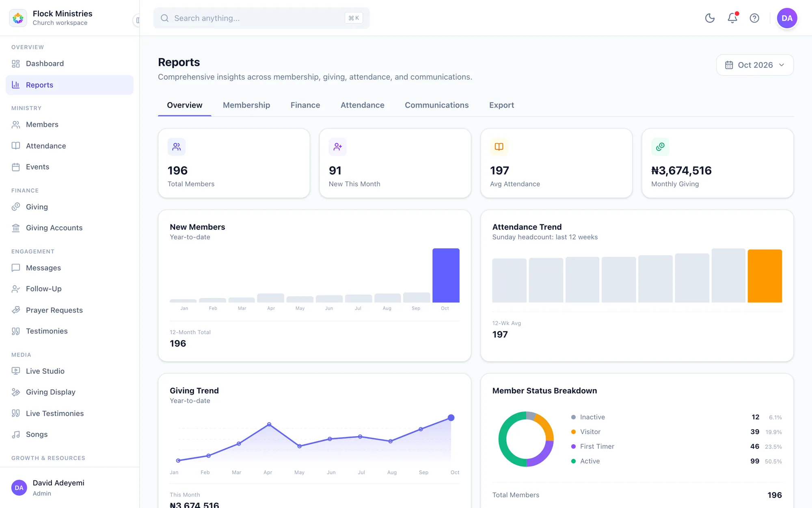Click the New This Month stat card
This screenshot has width=812, height=508.
(x=395, y=163)
